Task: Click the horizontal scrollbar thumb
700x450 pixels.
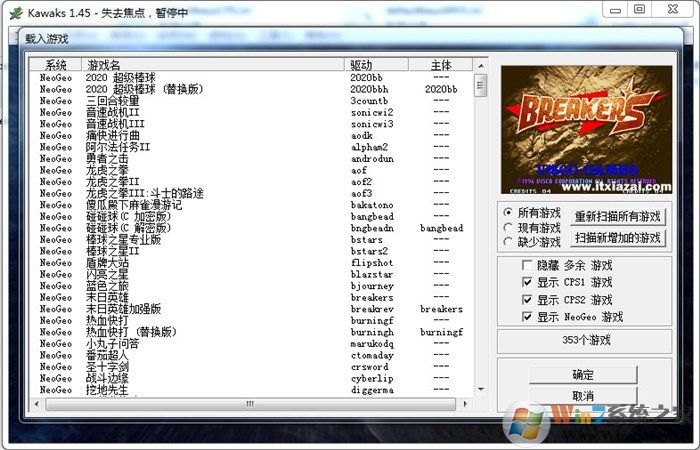Action: (x=250, y=404)
